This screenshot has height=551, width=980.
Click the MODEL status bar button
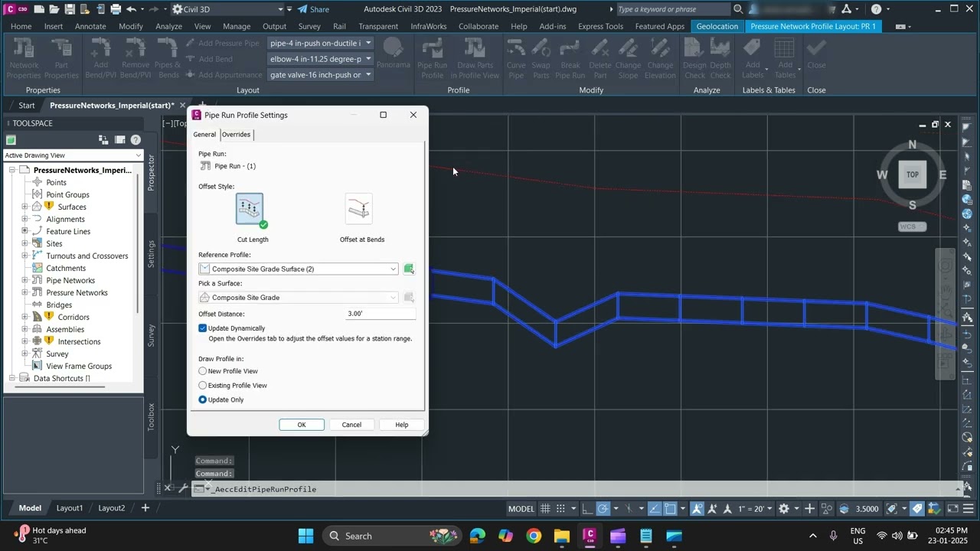coord(521,509)
